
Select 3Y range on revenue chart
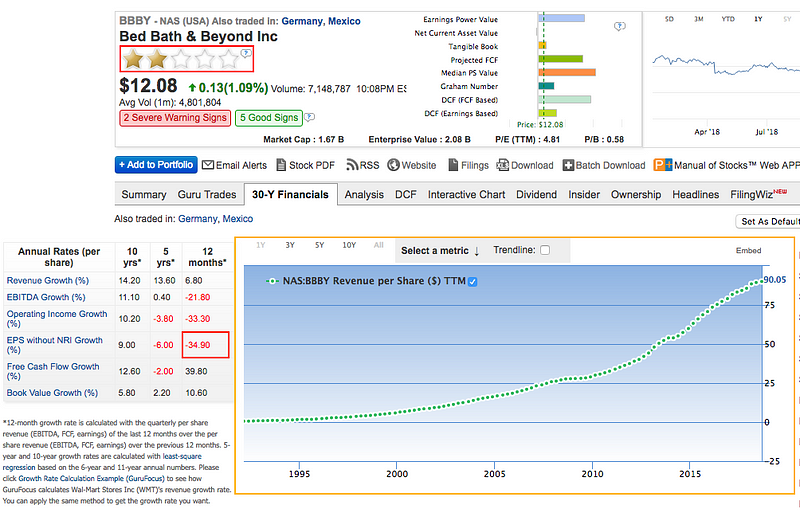290,245
